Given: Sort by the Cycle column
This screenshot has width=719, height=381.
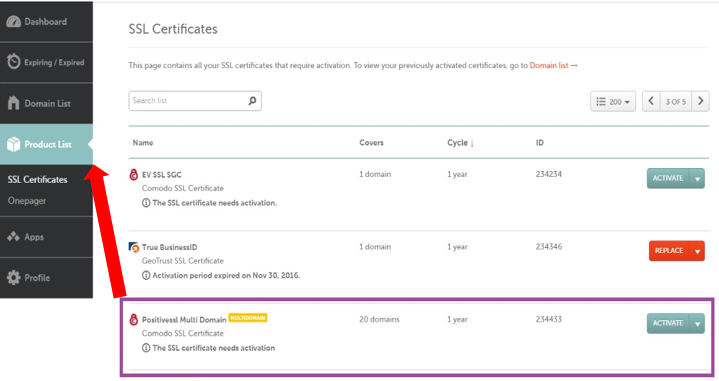Looking at the screenshot, I should [x=460, y=143].
